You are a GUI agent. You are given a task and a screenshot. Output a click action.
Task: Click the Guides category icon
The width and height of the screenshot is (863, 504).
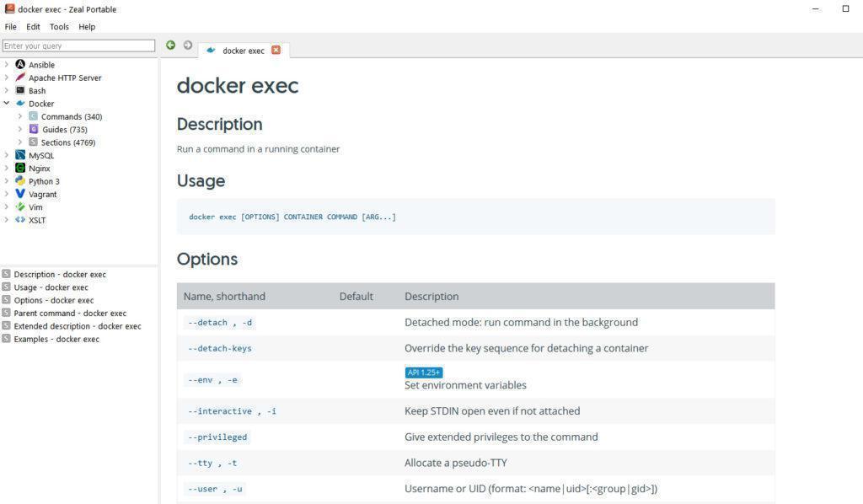pyautogui.click(x=34, y=129)
